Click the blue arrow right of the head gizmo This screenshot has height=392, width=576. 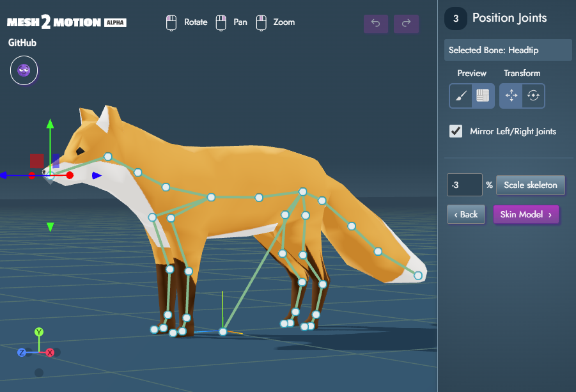coord(97,176)
